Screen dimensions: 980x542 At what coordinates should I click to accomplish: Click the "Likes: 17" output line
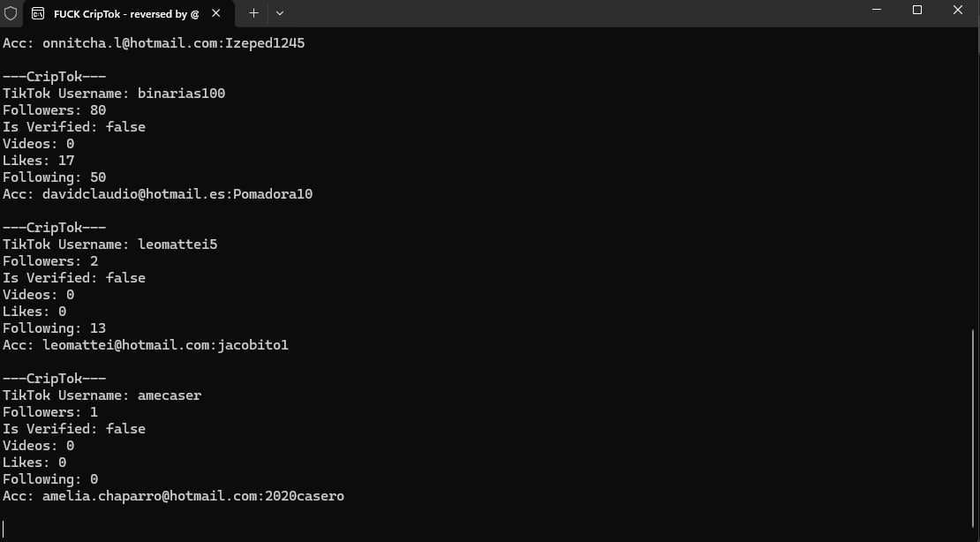(x=39, y=161)
